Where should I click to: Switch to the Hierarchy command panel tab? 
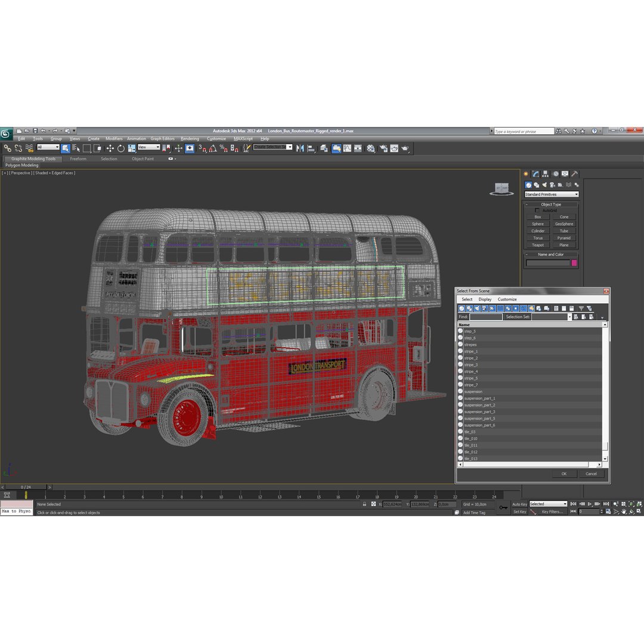coord(545,174)
